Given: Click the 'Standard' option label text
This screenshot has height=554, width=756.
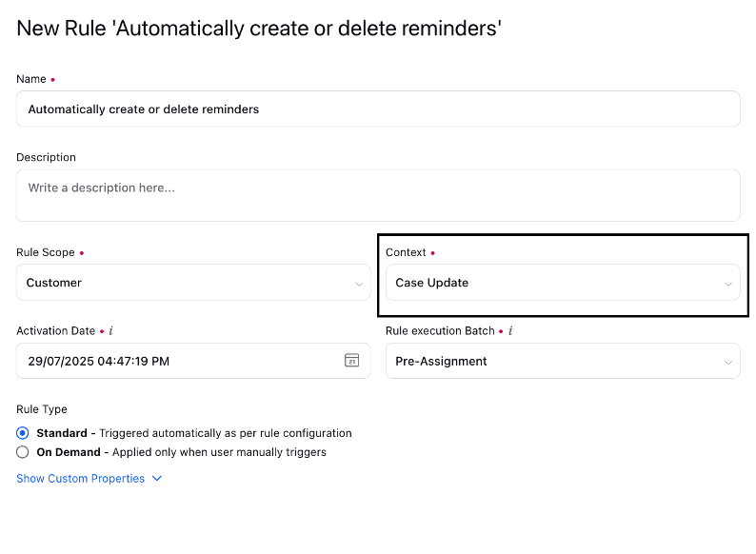Looking at the screenshot, I should 62,433.
